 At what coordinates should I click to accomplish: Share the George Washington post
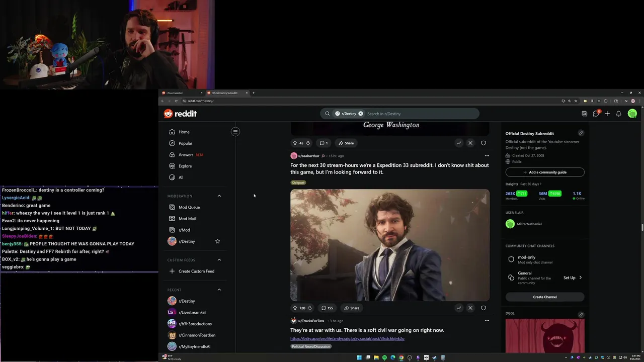point(346,143)
